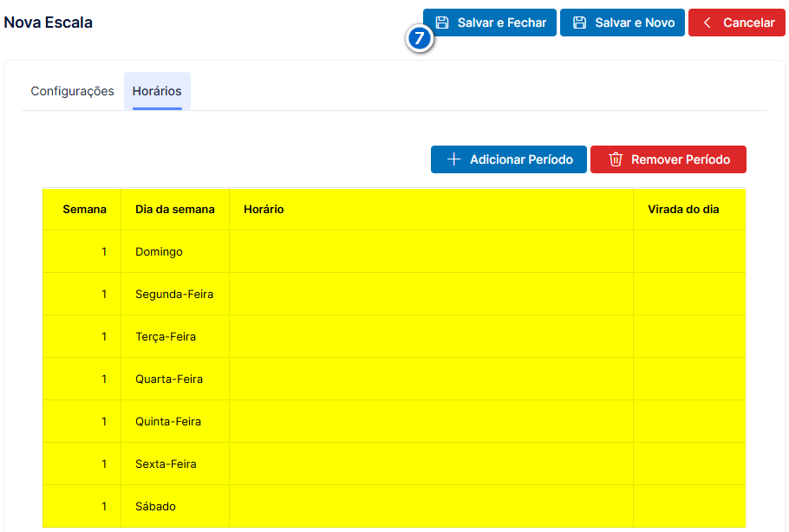Click the Nova Escala page title

point(49,23)
